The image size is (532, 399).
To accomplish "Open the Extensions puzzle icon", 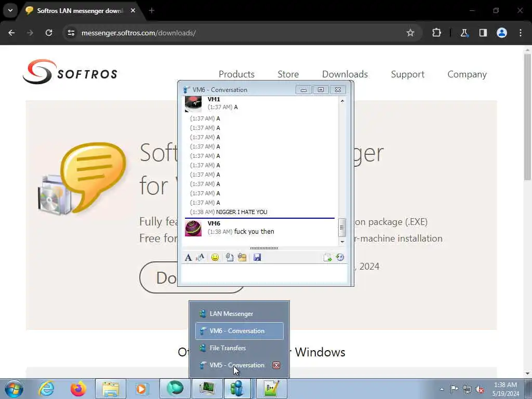I will click(x=436, y=33).
